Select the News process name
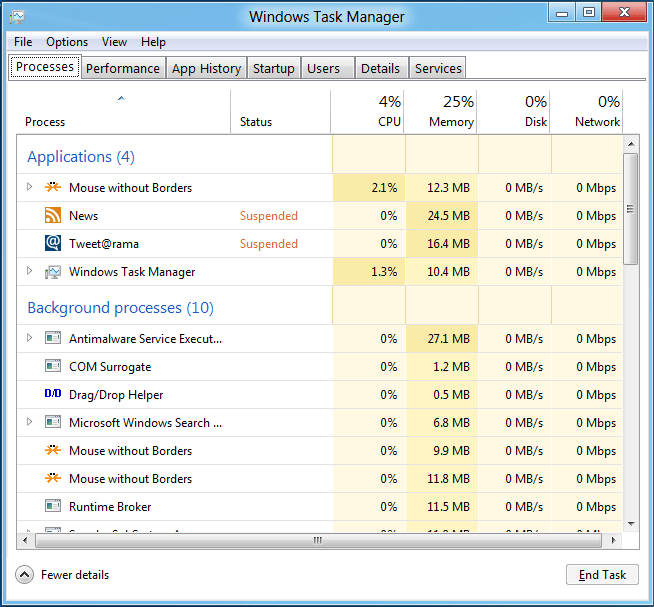Viewport: 654px width, 607px height. coord(83,216)
